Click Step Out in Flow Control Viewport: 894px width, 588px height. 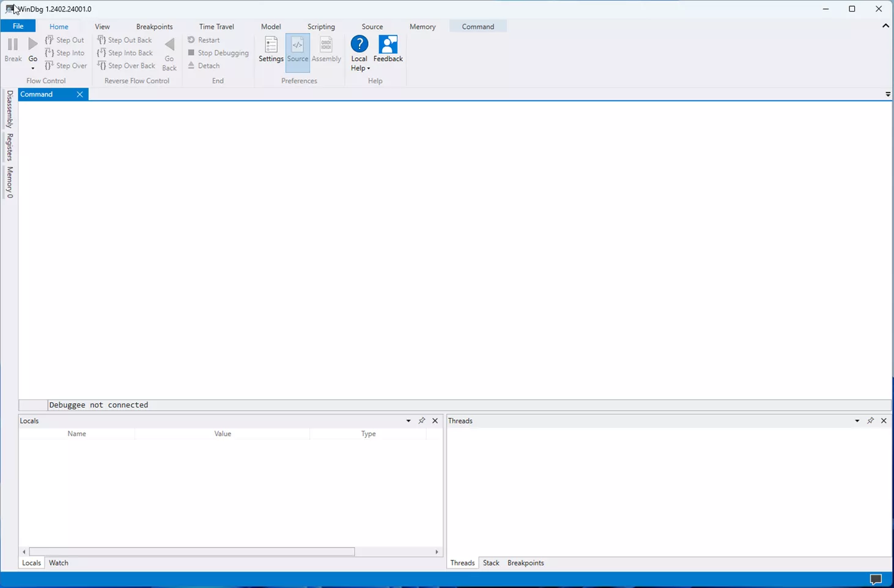point(65,40)
